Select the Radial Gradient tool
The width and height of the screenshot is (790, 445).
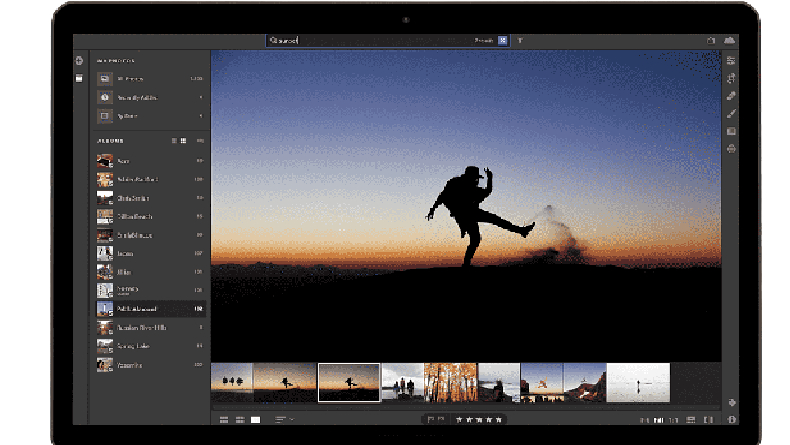click(731, 149)
